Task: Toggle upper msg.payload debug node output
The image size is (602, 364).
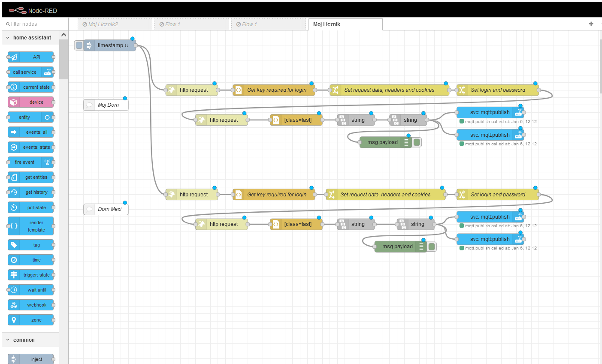Action: 417,142
